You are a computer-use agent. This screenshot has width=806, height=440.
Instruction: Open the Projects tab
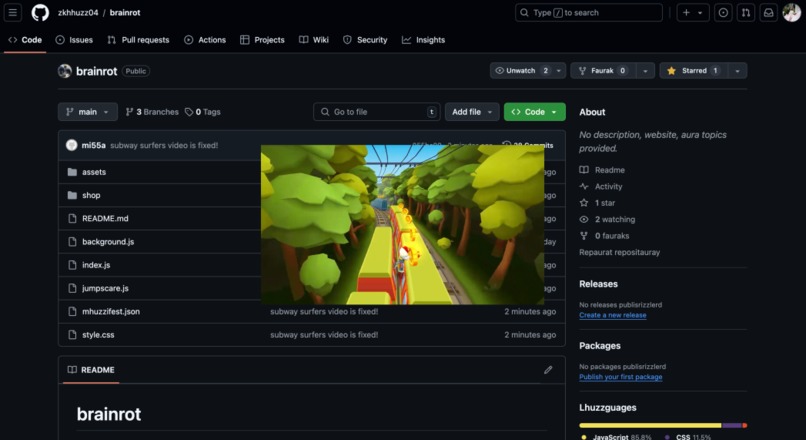(262, 40)
